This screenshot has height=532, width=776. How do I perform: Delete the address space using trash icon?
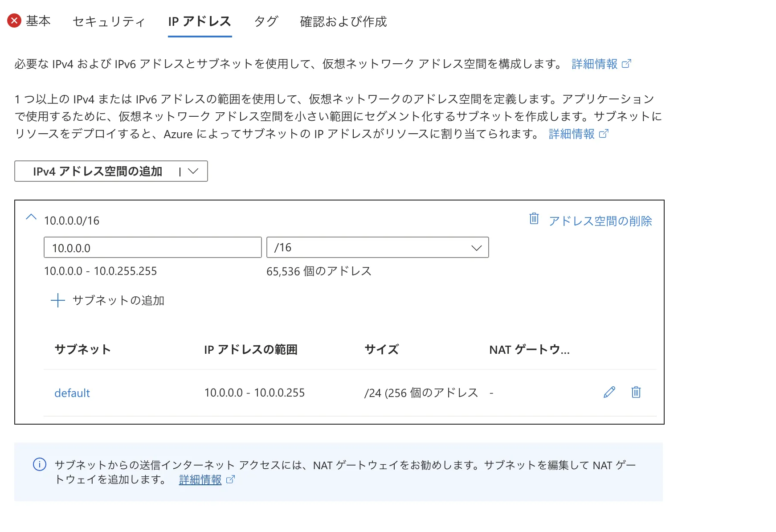click(534, 220)
